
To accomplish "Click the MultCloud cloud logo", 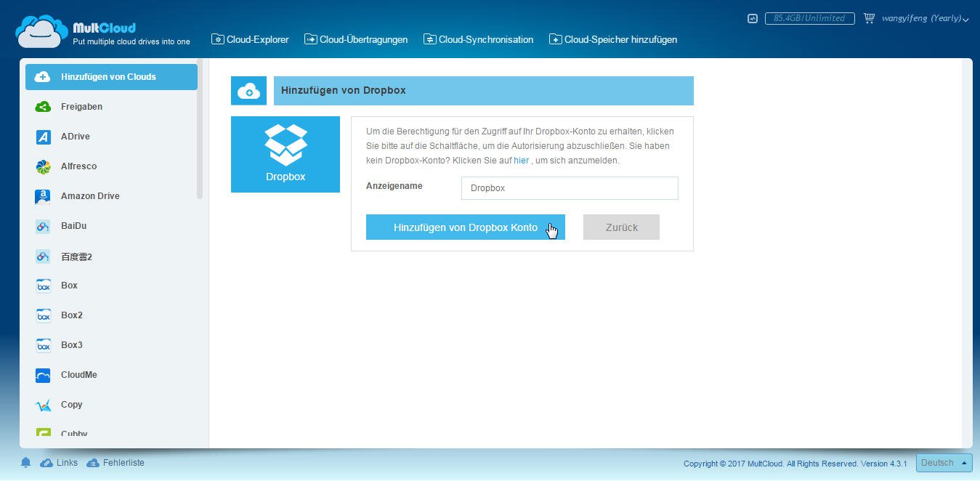I will 41,31.
